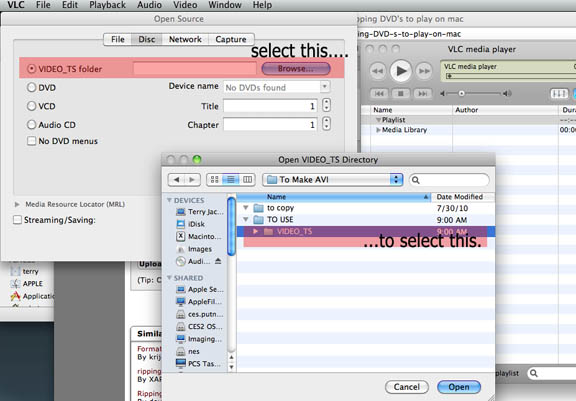Open the Playback menu
This screenshot has width=576, height=401.
point(107,5)
